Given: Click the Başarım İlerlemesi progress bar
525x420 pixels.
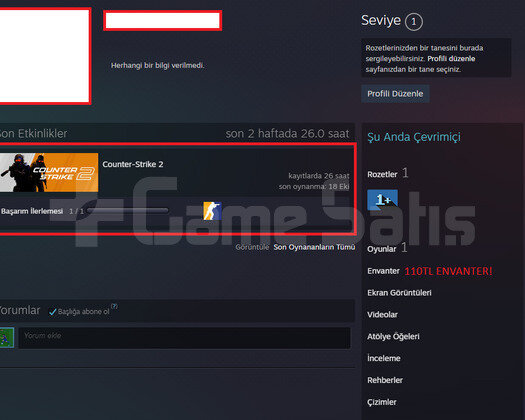Looking at the screenshot, I should (127, 211).
